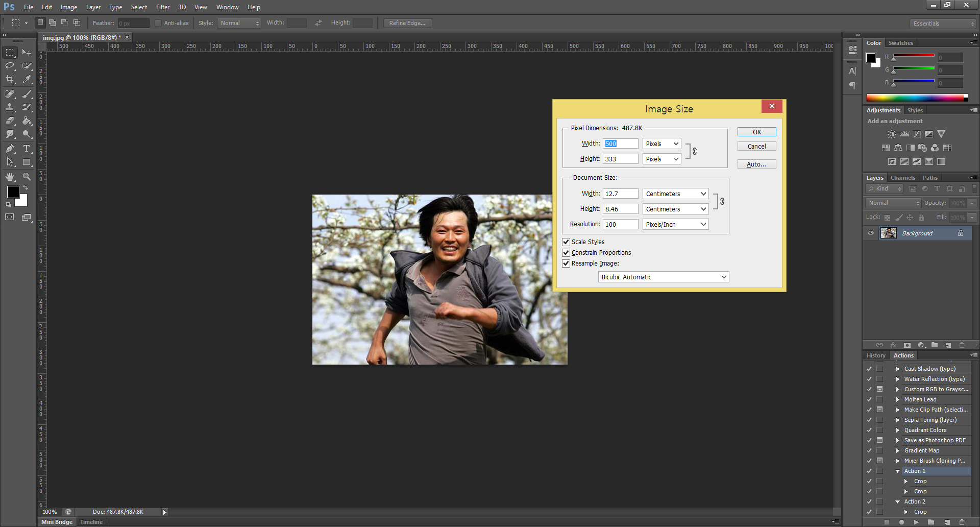980x527 pixels.
Task: Hide the Background layer visibility
Action: [871, 233]
